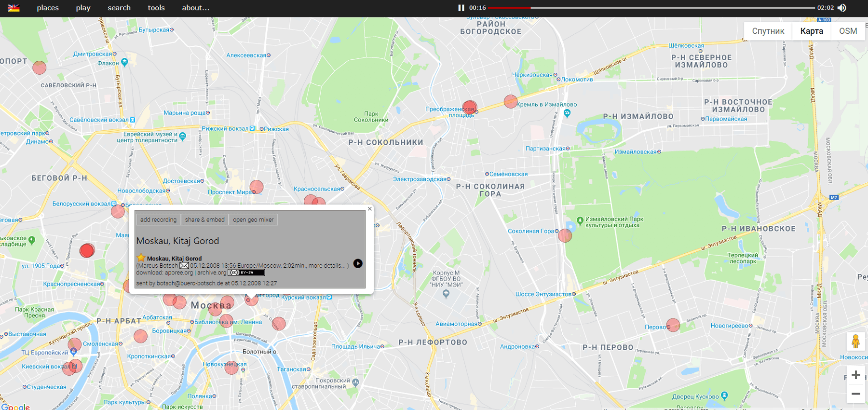Click the Шоссе Энтузиастов station label
This screenshot has height=410, width=868.
tap(543, 294)
